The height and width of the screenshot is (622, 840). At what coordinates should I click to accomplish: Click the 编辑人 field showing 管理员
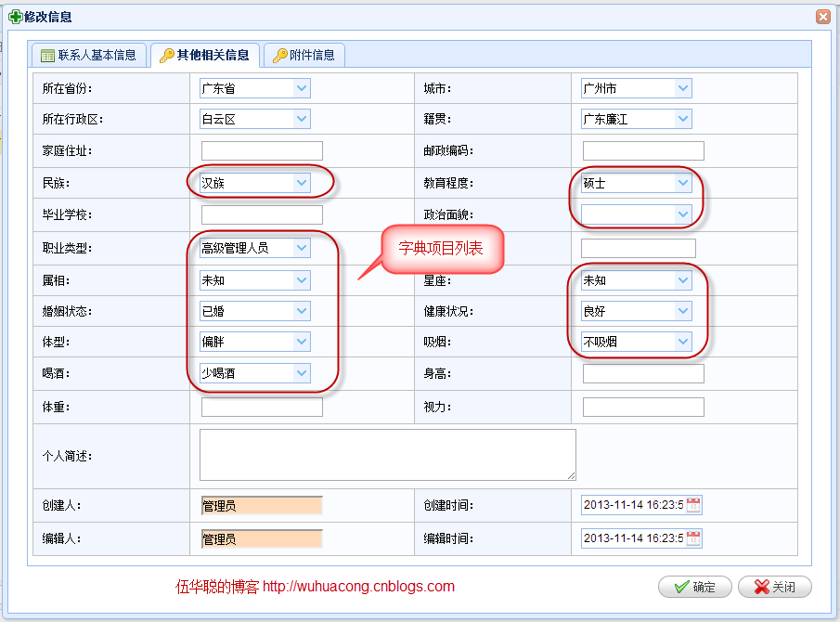click(x=262, y=538)
